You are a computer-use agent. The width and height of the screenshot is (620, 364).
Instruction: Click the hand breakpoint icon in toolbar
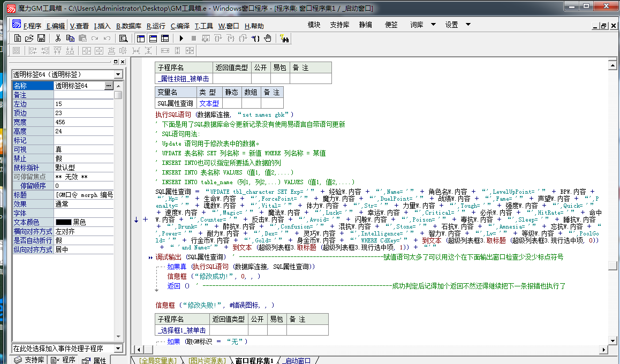pos(268,38)
